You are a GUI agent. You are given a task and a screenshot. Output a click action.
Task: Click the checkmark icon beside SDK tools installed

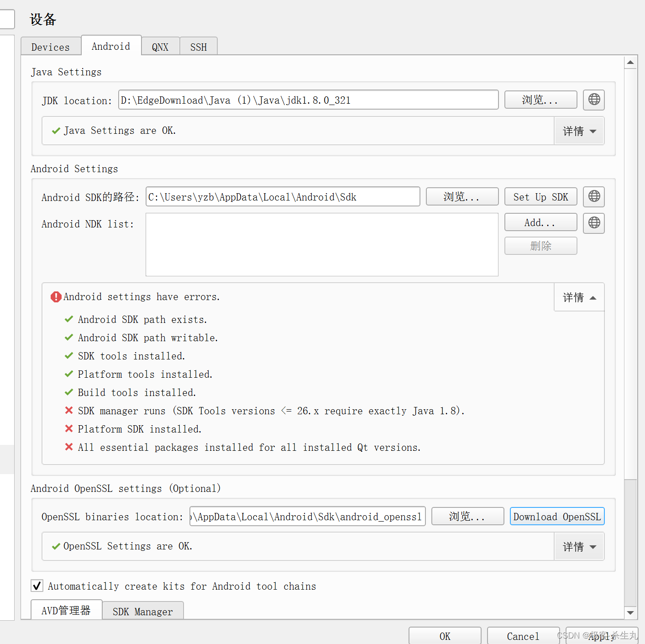pos(69,355)
